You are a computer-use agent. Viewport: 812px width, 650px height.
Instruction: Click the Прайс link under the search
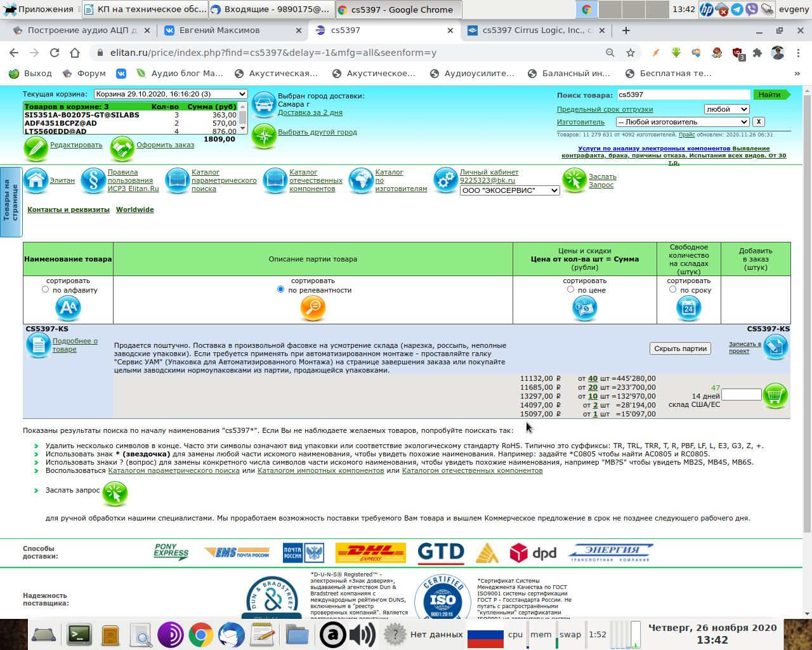tap(686, 135)
